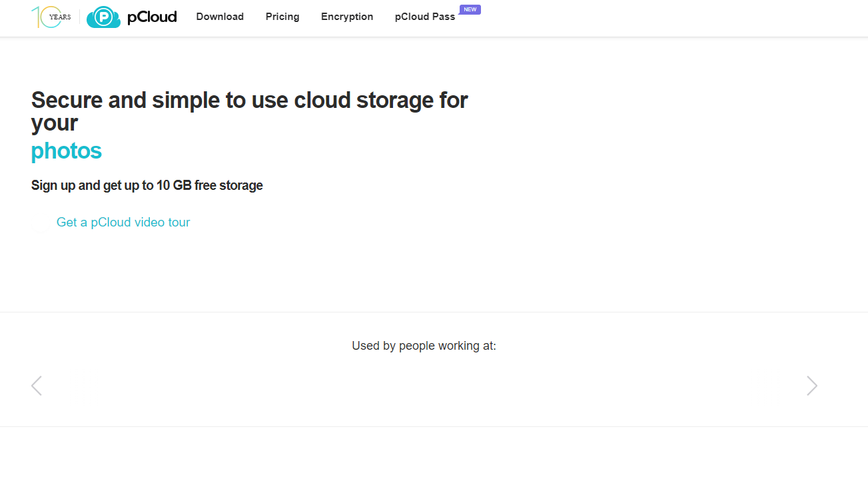Screen dimensions: 868x479
Task: Click the teal 'photos' word
Action: (x=67, y=151)
